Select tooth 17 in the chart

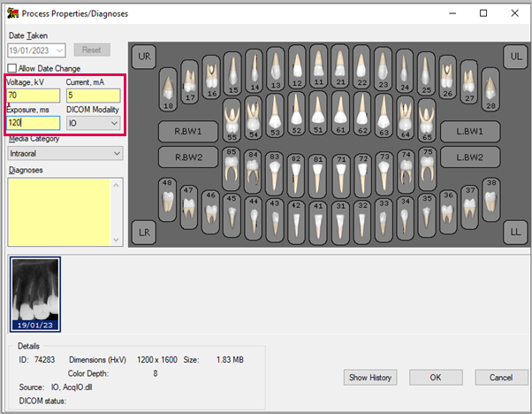190,81
